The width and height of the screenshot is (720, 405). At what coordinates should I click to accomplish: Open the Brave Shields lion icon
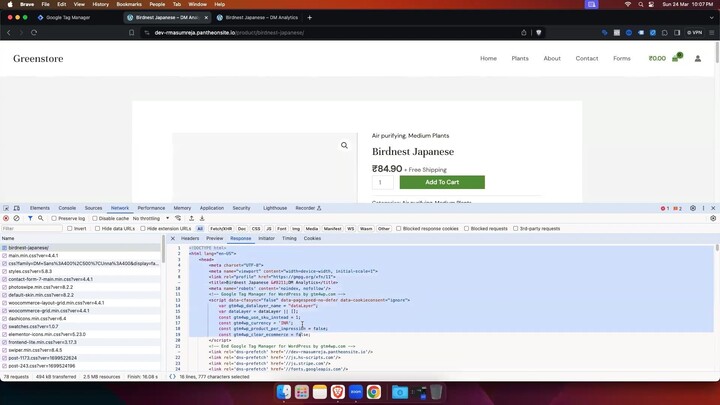coord(539,33)
